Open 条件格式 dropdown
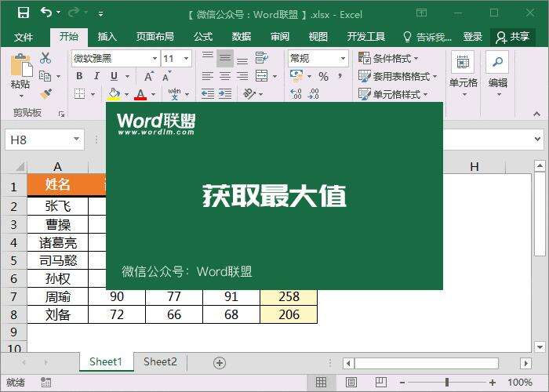This screenshot has width=549, height=392. (x=389, y=58)
